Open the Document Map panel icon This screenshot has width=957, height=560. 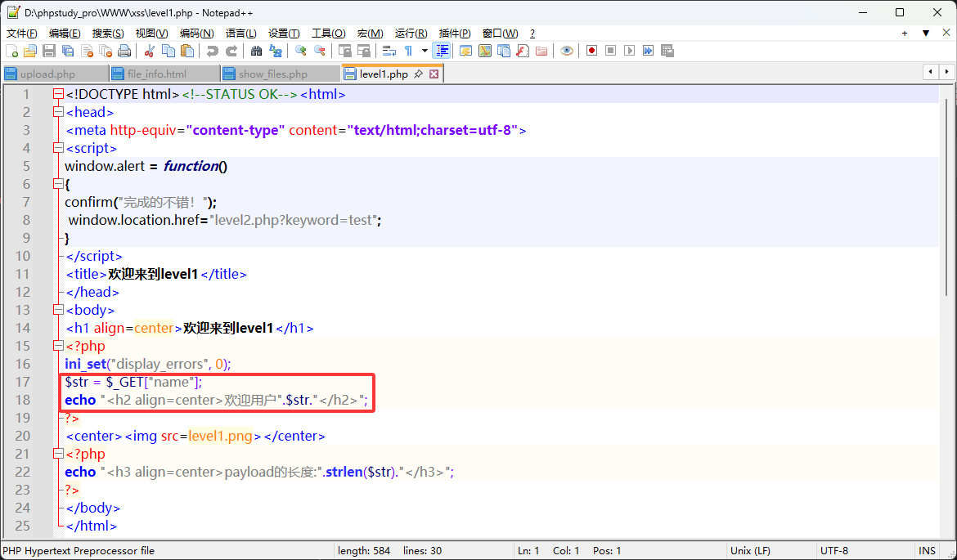click(x=484, y=51)
